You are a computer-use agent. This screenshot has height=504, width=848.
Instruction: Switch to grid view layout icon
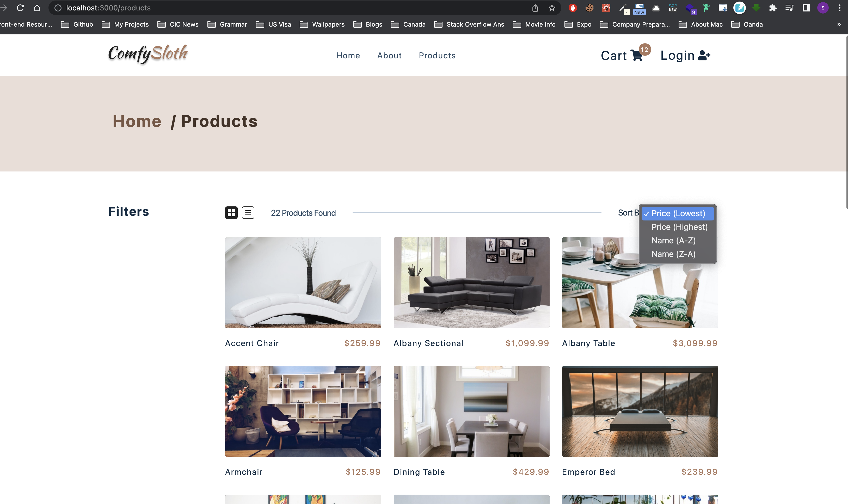pos(231,213)
